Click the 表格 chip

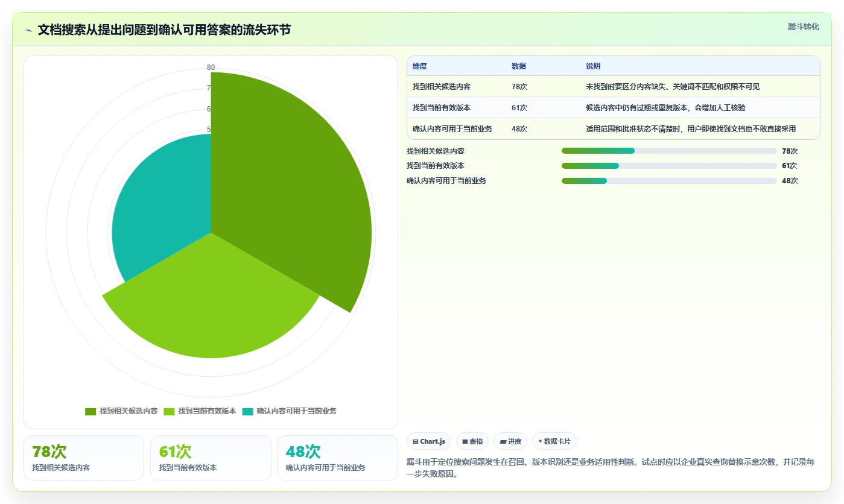point(472,441)
